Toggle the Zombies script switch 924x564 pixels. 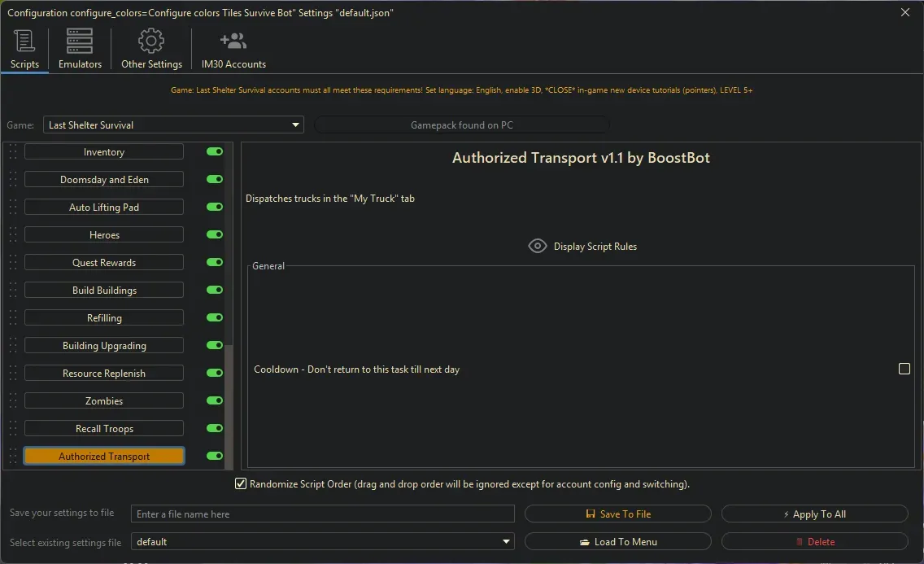(215, 400)
